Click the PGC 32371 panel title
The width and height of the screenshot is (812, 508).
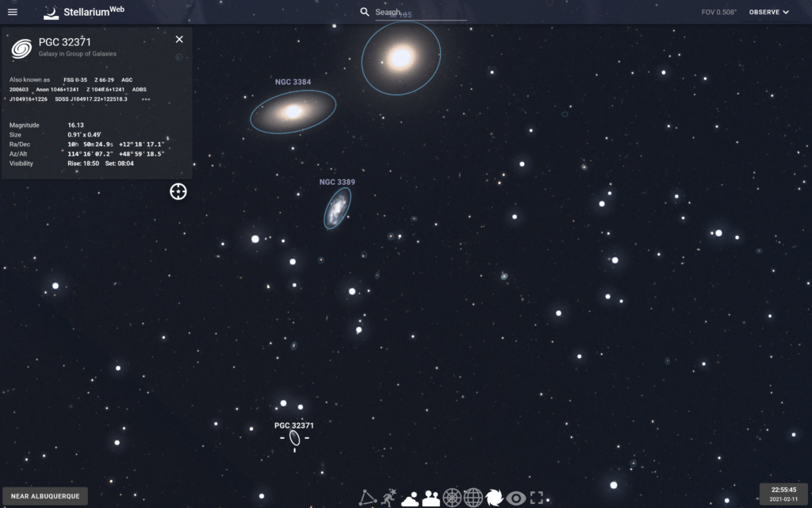65,42
